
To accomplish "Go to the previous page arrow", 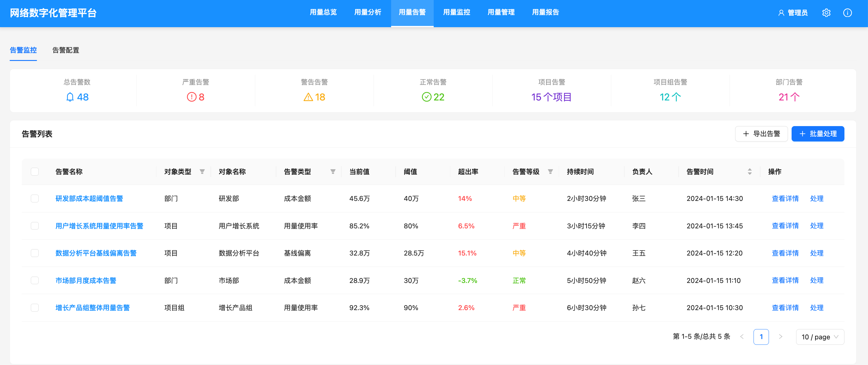I will tap(742, 337).
